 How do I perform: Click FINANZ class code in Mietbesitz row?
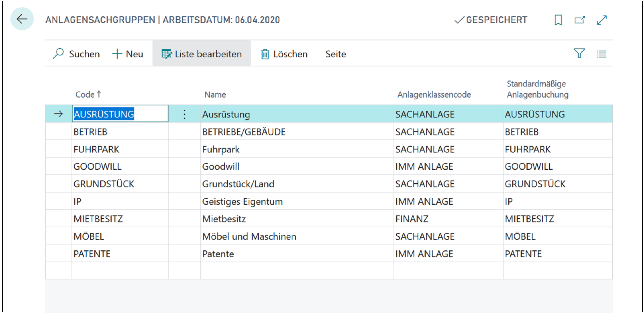[448, 219]
